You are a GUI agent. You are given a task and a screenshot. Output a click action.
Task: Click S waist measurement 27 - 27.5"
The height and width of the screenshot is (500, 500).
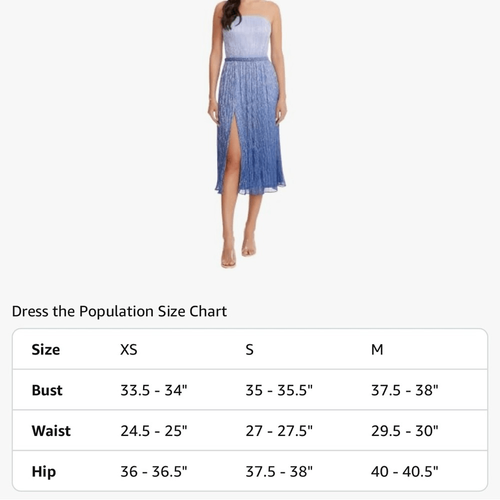click(x=279, y=431)
